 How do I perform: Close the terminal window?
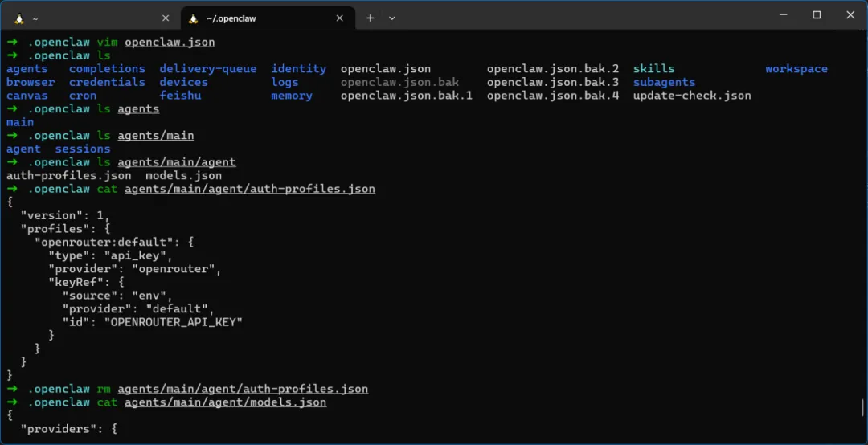click(850, 14)
